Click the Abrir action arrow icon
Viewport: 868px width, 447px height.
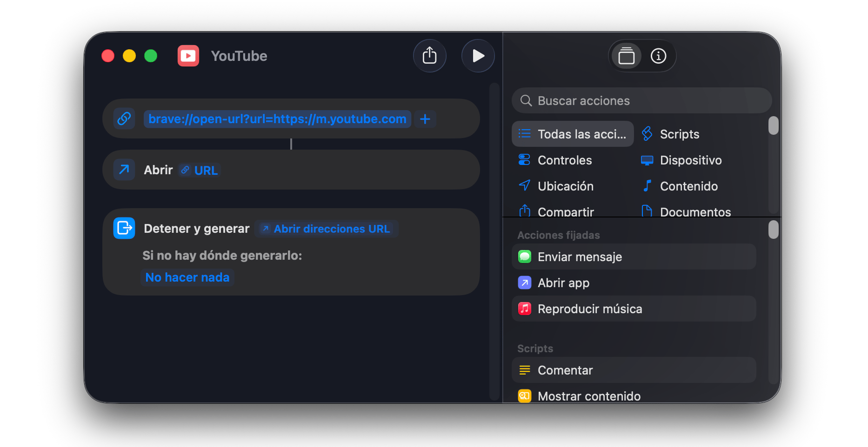tap(124, 170)
